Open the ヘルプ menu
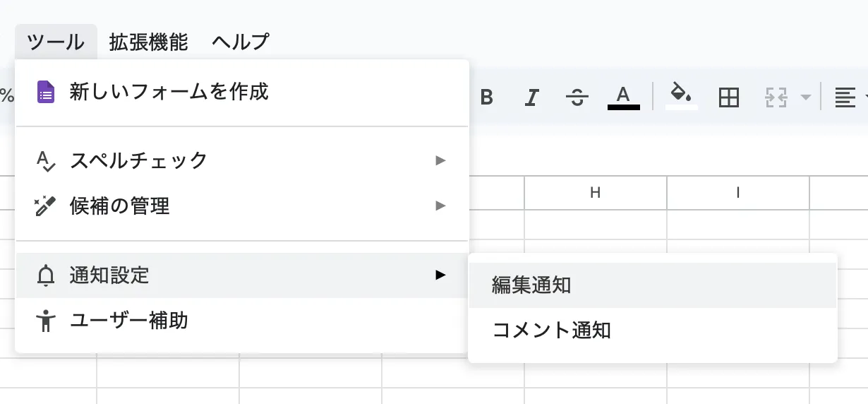The width and height of the screenshot is (868, 404). click(x=240, y=42)
